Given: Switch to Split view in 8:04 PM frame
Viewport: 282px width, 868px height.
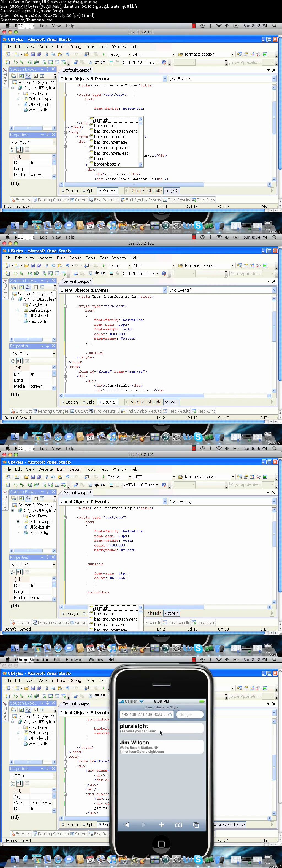Looking at the screenshot, I should (88, 402).
